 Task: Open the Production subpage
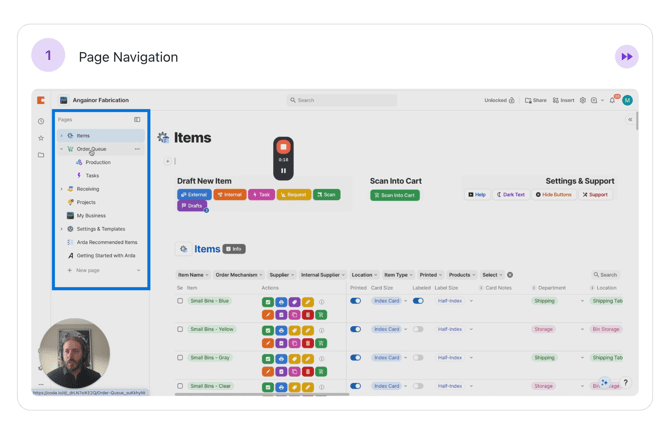coord(98,162)
